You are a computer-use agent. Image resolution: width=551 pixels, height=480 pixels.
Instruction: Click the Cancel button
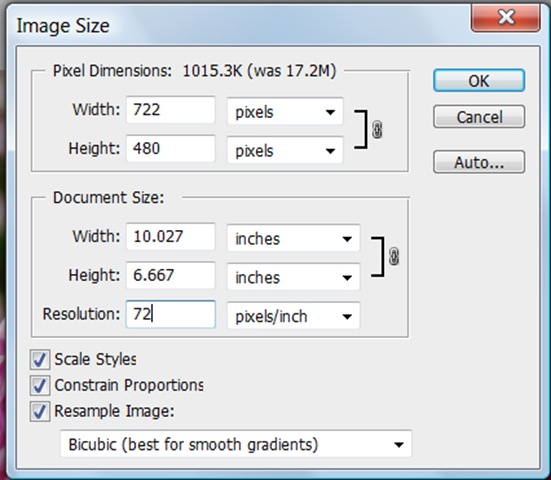479,117
